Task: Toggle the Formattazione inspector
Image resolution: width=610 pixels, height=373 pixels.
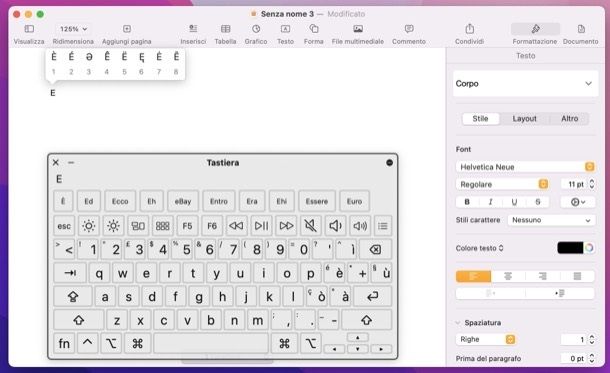Action: pyautogui.click(x=535, y=29)
